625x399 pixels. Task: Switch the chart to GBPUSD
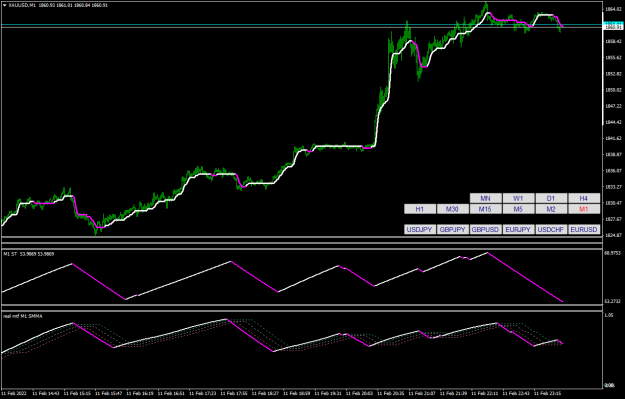click(x=485, y=230)
